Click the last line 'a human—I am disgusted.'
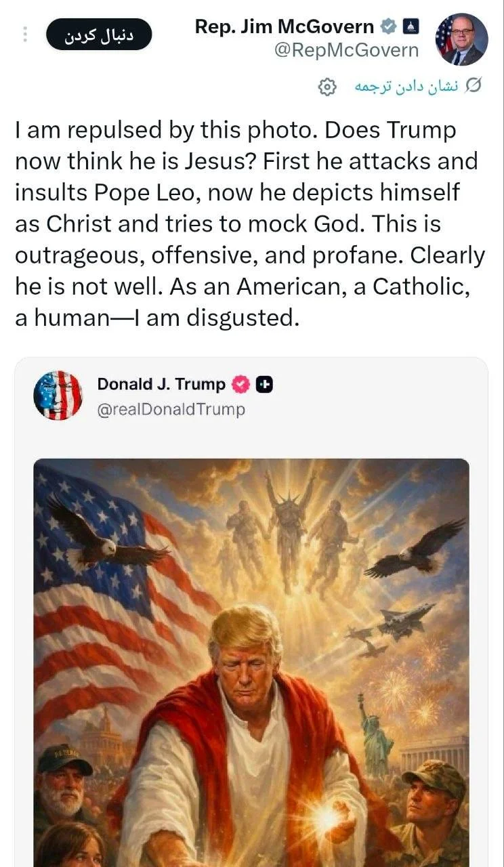Image resolution: width=504 pixels, height=867 pixels. tap(157, 318)
